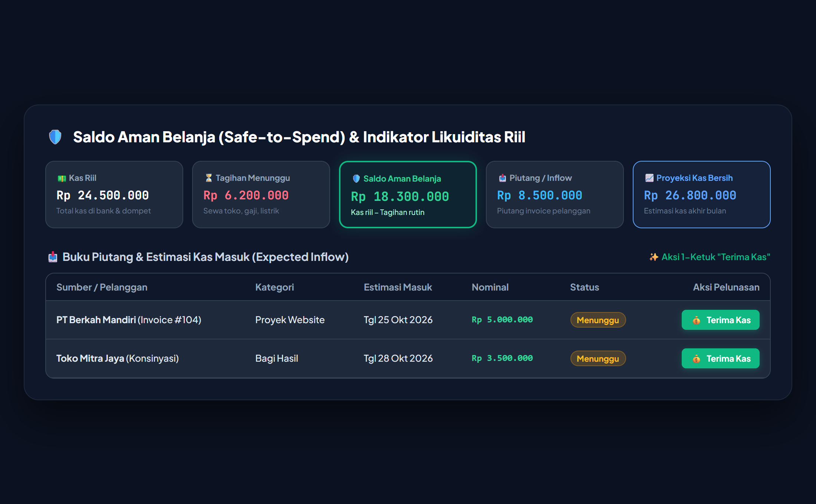Click the Estimasi Masuk column header
The width and height of the screenshot is (816, 504).
click(398, 287)
